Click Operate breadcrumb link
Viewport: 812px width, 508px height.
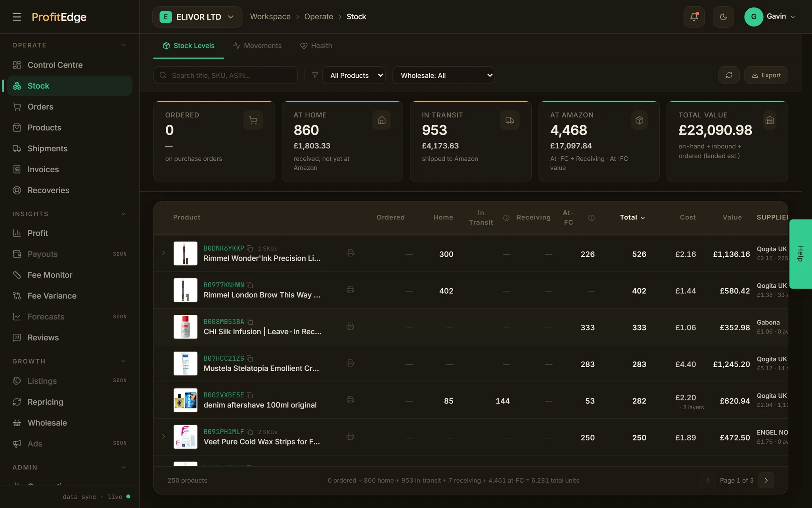click(x=319, y=17)
